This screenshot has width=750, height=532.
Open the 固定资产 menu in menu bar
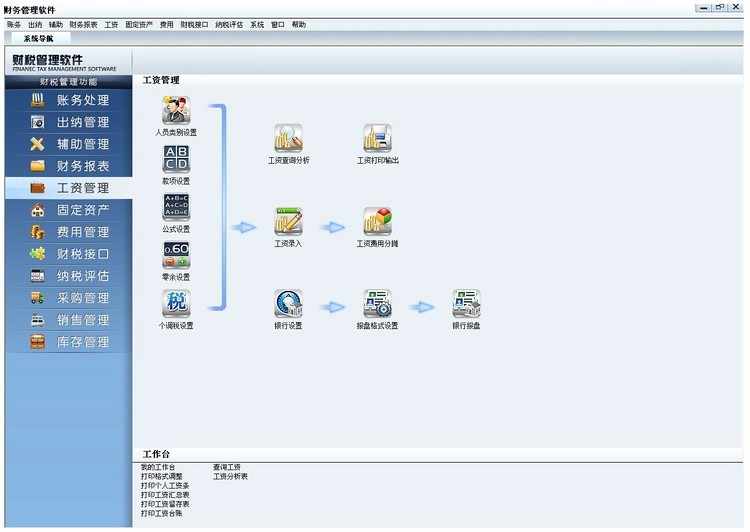(139, 24)
